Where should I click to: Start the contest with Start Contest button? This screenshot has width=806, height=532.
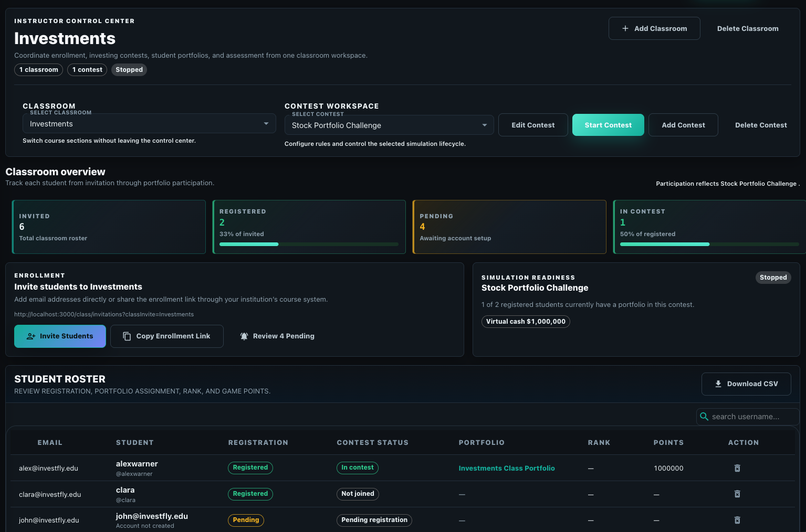608,125
